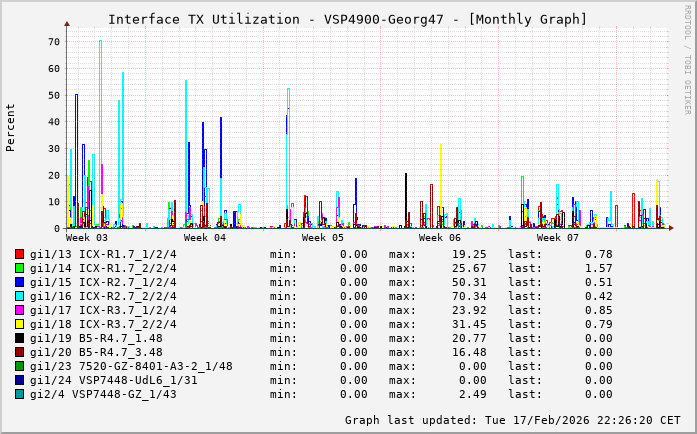Viewport: 697px width, 434px height.
Task: Click the Graph last updated timestamp
Action: [512, 420]
